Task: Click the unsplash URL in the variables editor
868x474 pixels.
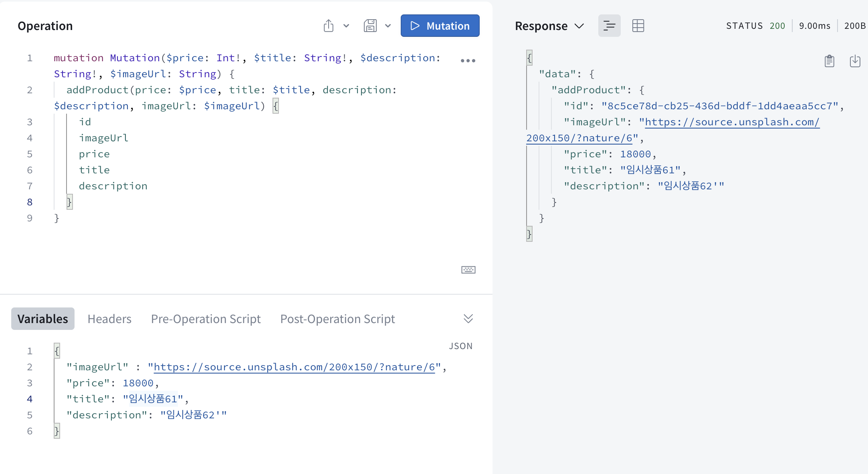Action: pyautogui.click(x=294, y=367)
